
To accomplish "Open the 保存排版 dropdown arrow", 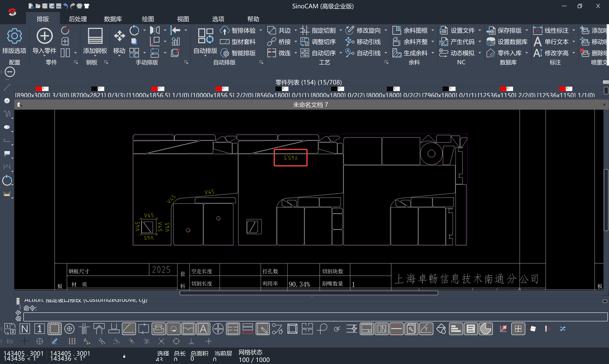I will (x=527, y=30).
